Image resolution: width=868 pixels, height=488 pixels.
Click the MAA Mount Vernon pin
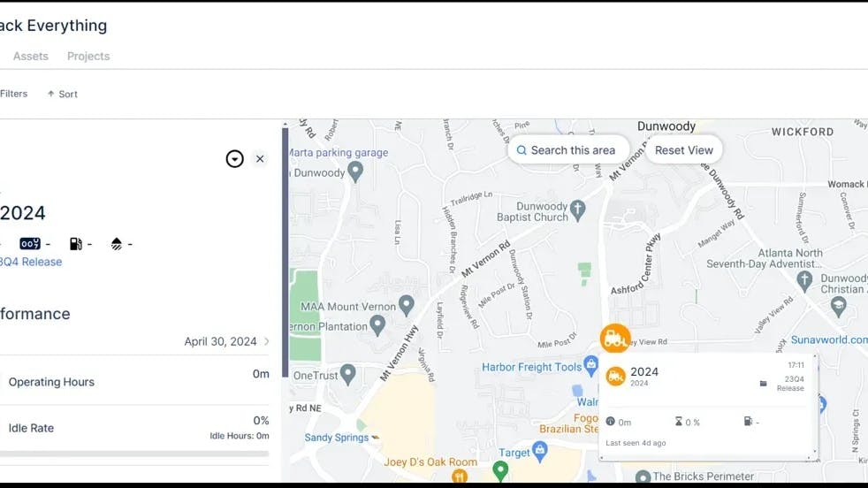pyautogui.click(x=407, y=305)
